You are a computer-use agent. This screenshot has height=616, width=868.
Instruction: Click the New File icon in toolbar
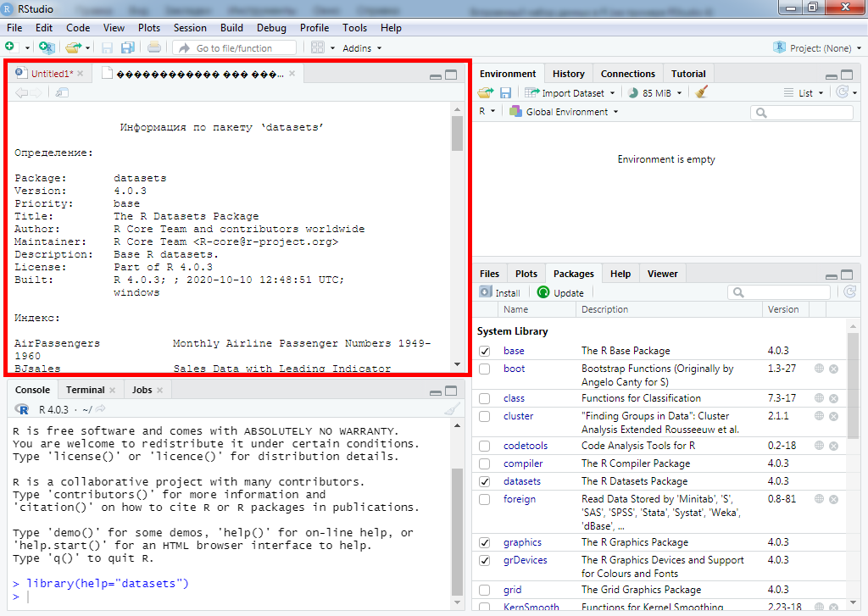(10, 48)
